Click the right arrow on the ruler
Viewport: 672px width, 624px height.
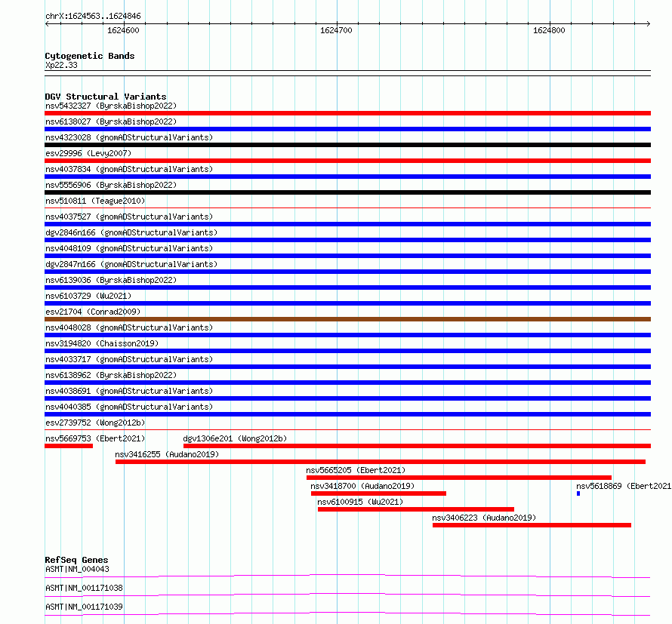pos(649,23)
